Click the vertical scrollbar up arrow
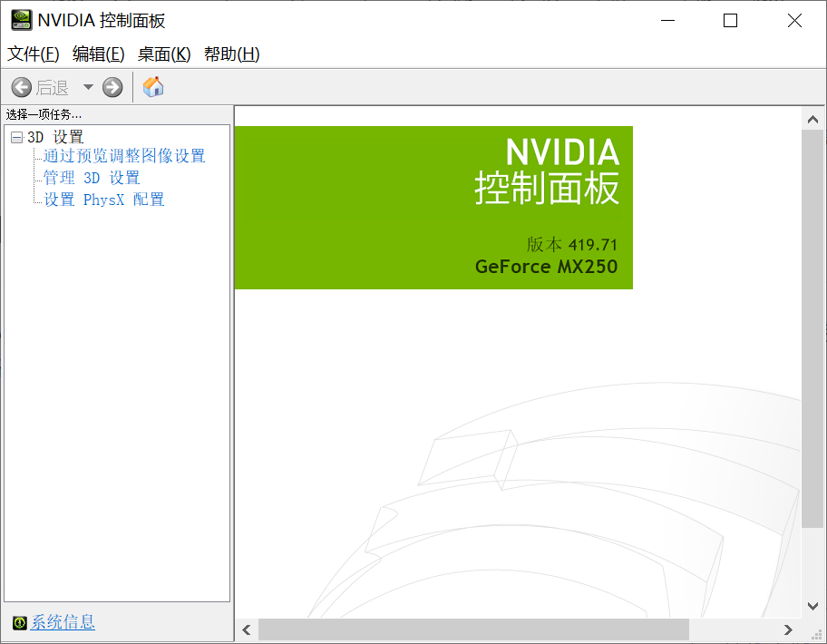Viewport: 827px width, 644px height. [812, 119]
